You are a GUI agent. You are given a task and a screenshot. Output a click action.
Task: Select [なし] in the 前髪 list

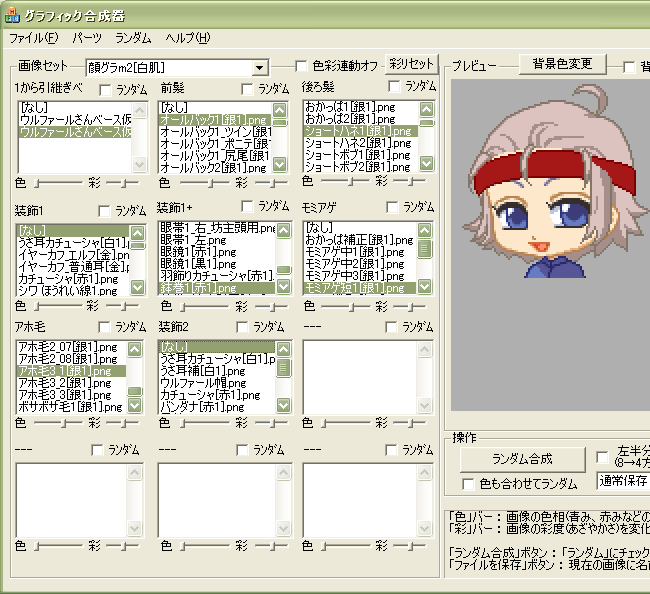pyautogui.click(x=216, y=108)
